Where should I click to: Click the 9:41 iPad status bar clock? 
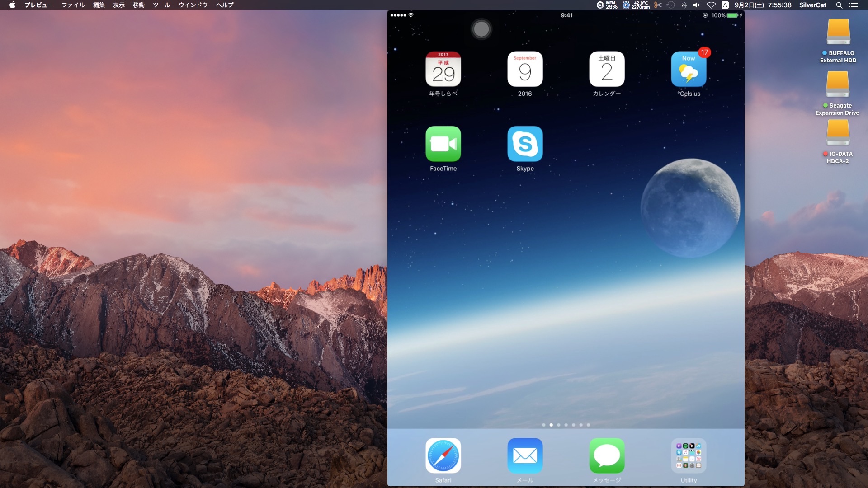(566, 15)
